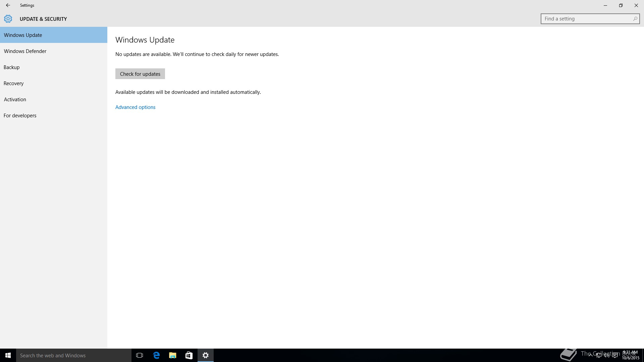
Task: Show hidden system tray icons
Action: click(x=590, y=355)
